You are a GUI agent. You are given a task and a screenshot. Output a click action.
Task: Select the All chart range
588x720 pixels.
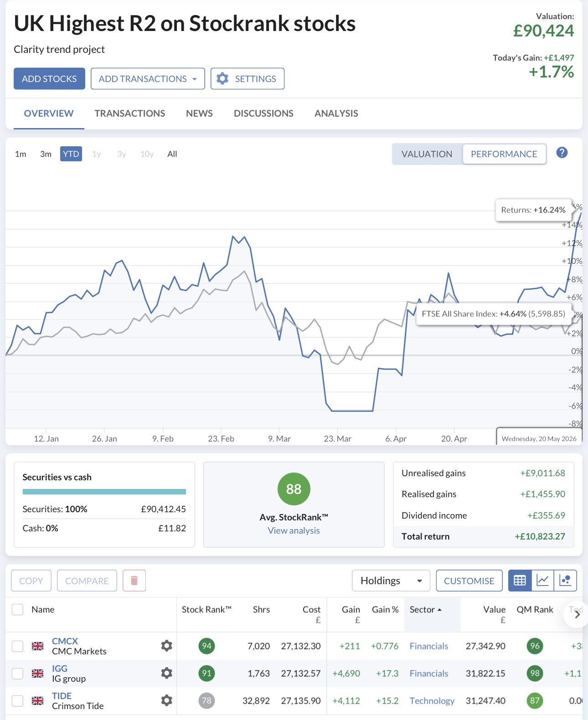pos(172,154)
